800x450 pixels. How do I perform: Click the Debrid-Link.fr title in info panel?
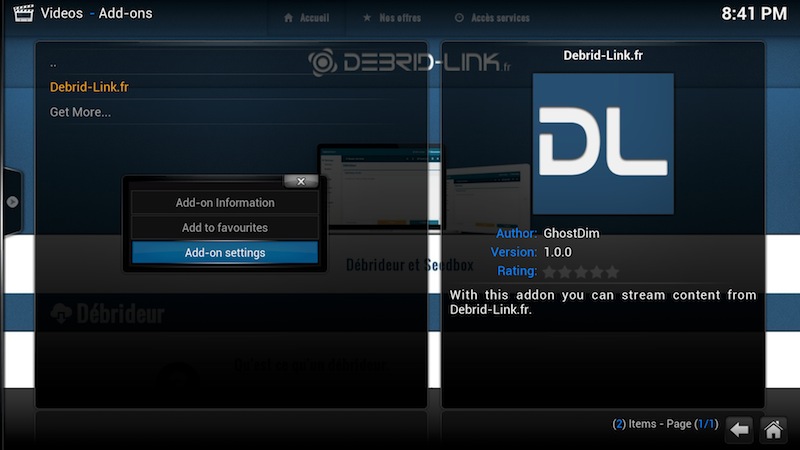pyautogui.click(x=603, y=55)
